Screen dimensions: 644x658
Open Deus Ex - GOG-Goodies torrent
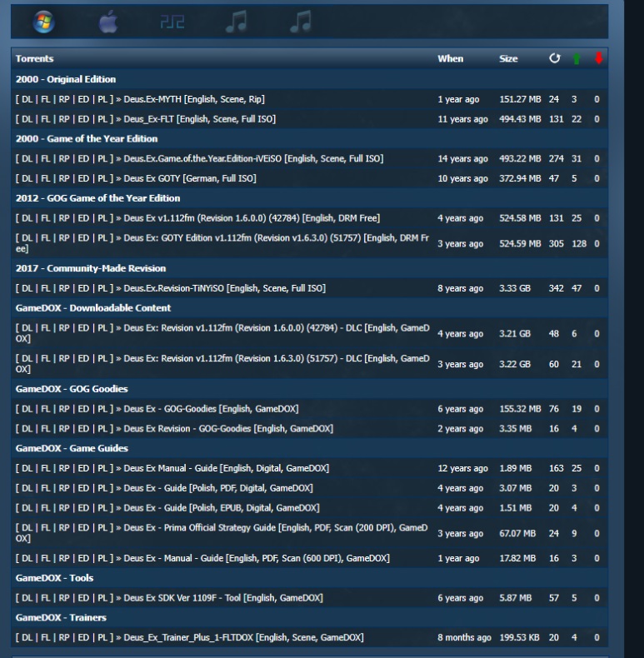(x=211, y=409)
